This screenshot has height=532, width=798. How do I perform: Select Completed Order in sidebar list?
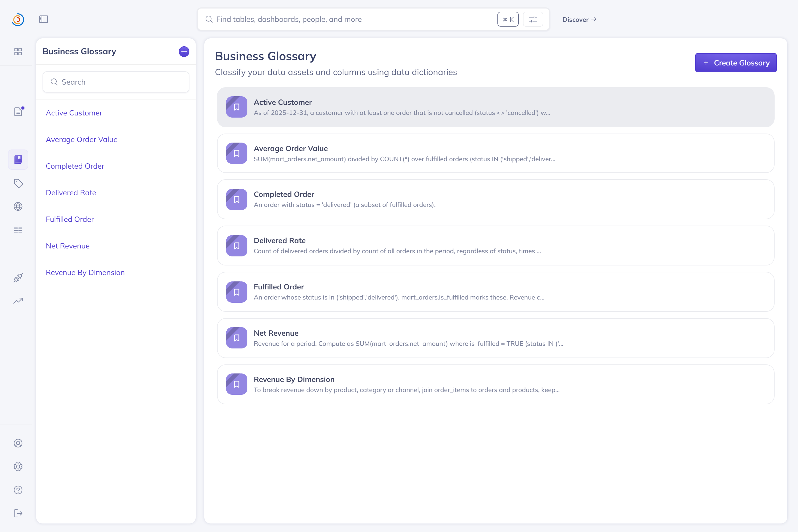[75, 166]
